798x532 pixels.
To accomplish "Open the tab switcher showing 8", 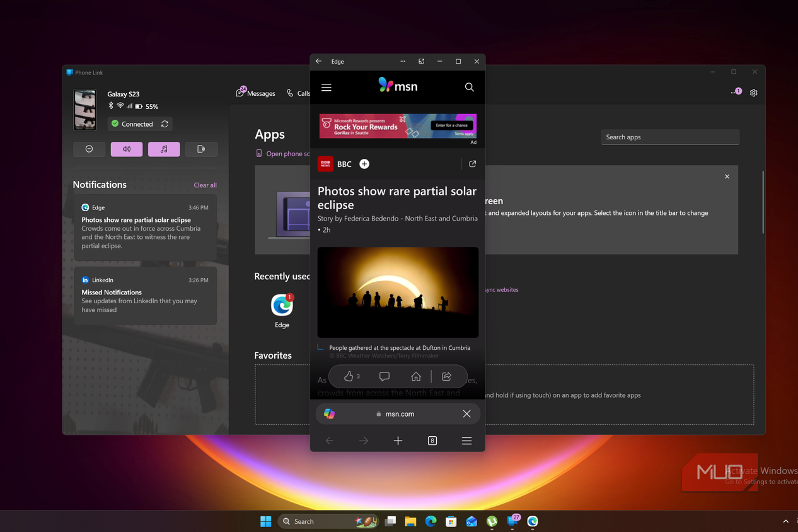I will coord(432,441).
